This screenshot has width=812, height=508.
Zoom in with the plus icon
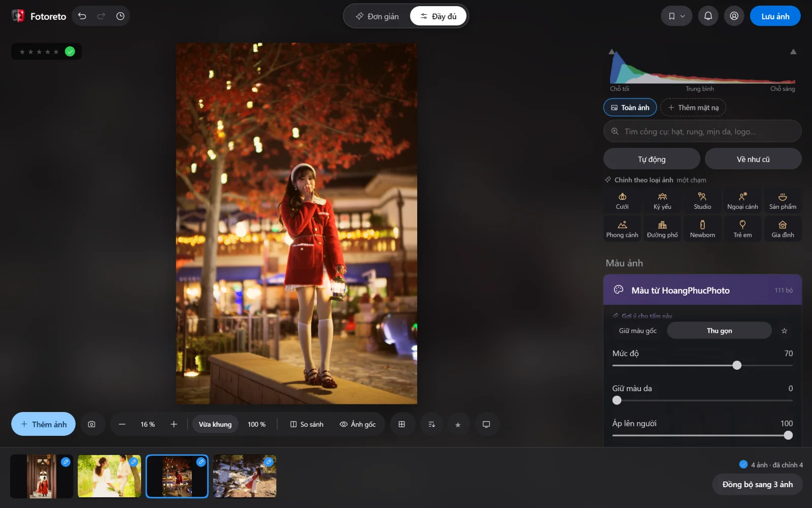click(174, 424)
